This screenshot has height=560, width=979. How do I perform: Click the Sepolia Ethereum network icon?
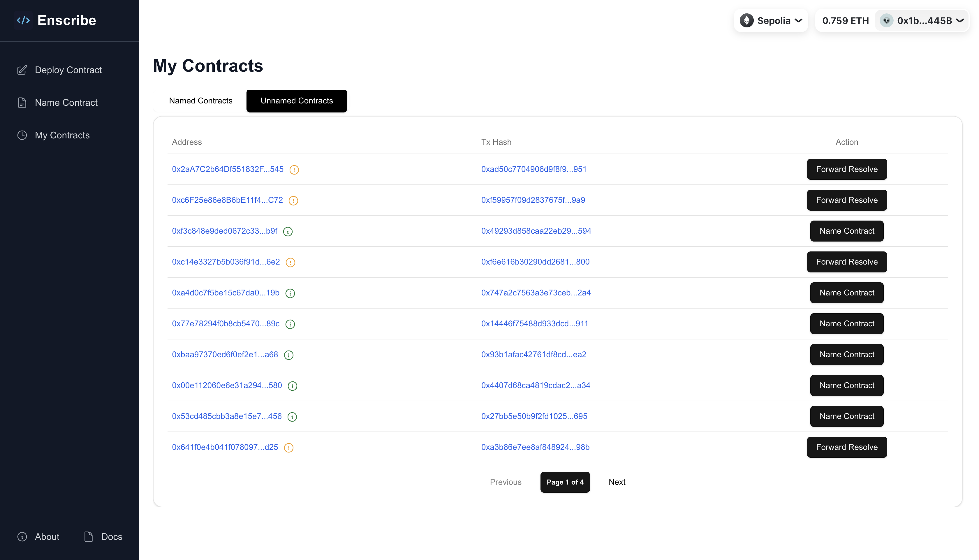pyautogui.click(x=746, y=20)
